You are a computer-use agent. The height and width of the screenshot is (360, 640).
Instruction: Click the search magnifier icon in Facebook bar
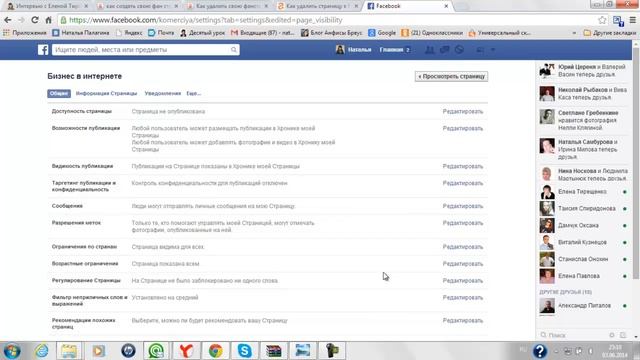click(x=233, y=50)
